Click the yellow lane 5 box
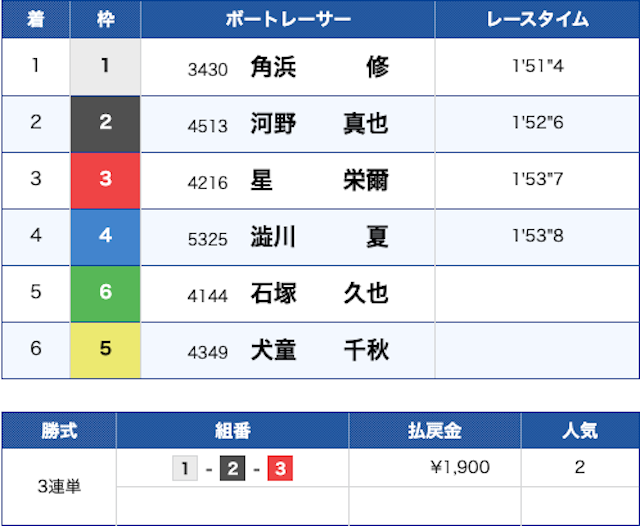The height and width of the screenshot is (526, 640). 105,351
